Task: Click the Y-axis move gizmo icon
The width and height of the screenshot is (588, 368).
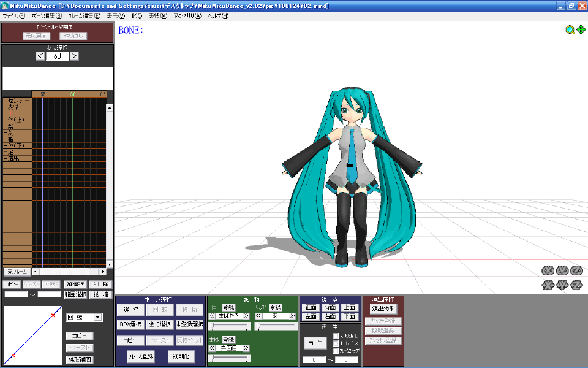Action: click(562, 285)
